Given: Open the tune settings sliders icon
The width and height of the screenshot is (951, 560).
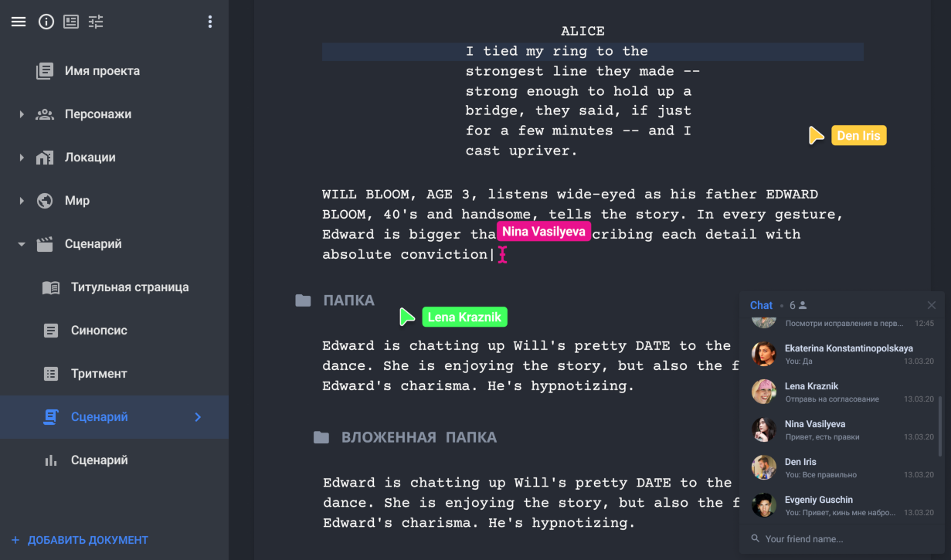Looking at the screenshot, I should pos(96,22).
